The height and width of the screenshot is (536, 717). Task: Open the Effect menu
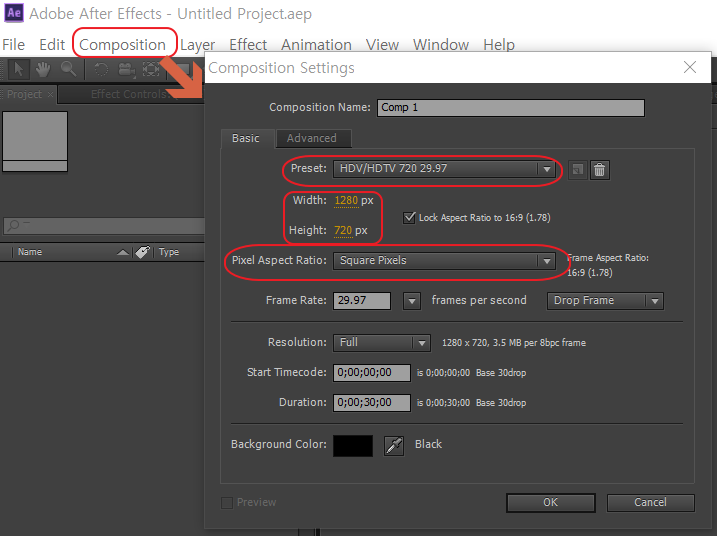[248, 45]
